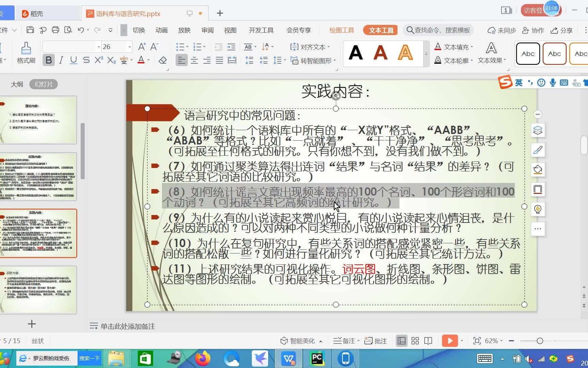Click the Save icon in quick toolbar
This screenshot has width=588, height=368.
(x=30, y=30)
